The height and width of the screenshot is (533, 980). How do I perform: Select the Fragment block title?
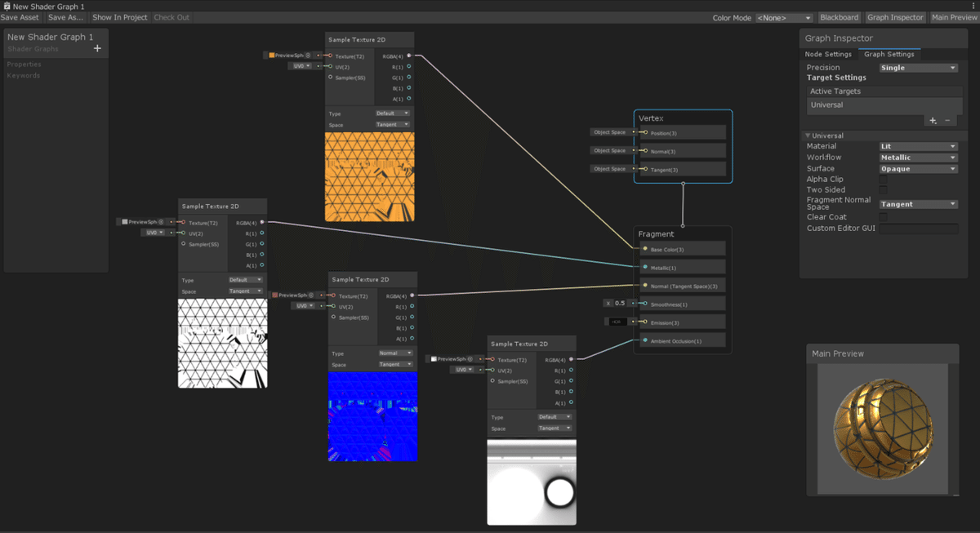[x=656, y=234]
